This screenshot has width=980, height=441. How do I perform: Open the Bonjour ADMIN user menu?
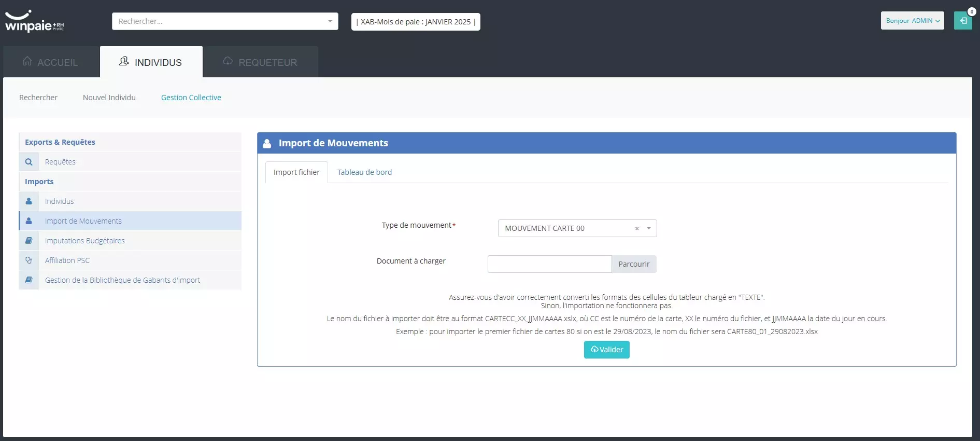pyautogui.click(x=912, y=21)
